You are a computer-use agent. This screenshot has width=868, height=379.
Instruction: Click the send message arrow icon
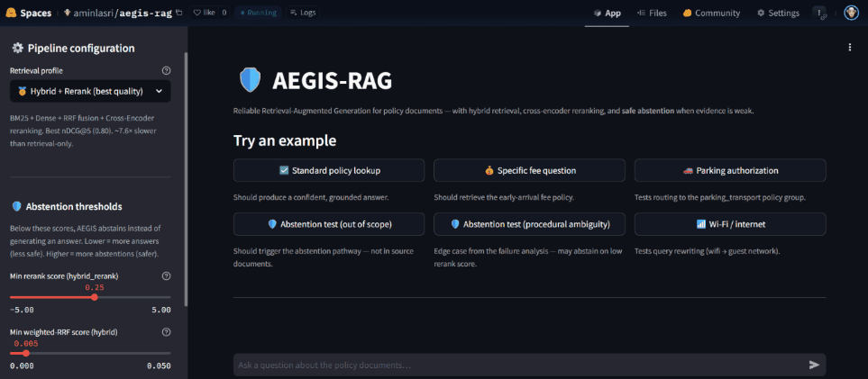814,365
